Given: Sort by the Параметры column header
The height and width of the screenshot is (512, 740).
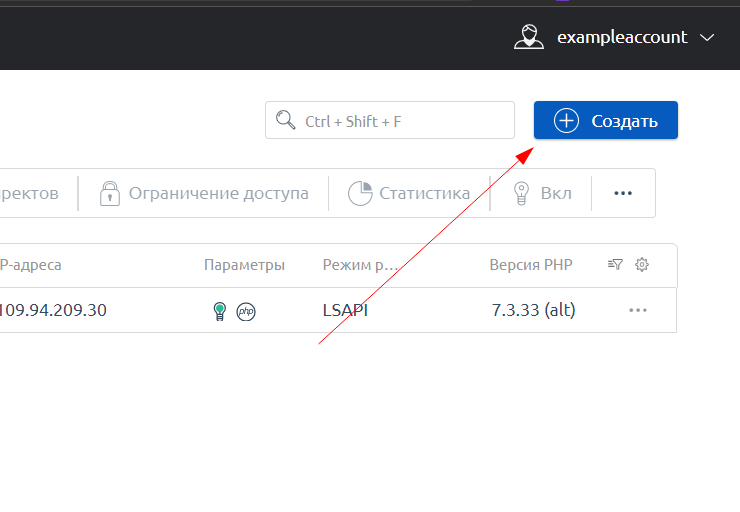Looking at the screenshot, I should pyautogui.click(x=244, y=265).
